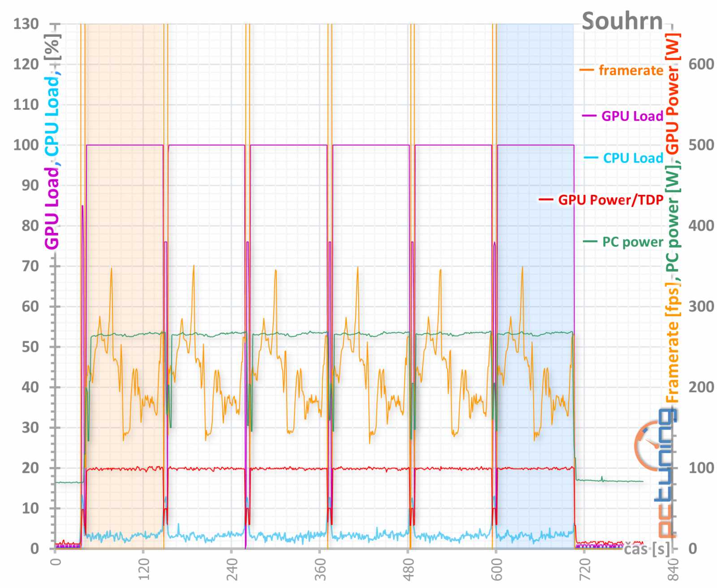Click the '120' tick on time axis
Viewport: 717px width, 588px height.
coord(143,569)
